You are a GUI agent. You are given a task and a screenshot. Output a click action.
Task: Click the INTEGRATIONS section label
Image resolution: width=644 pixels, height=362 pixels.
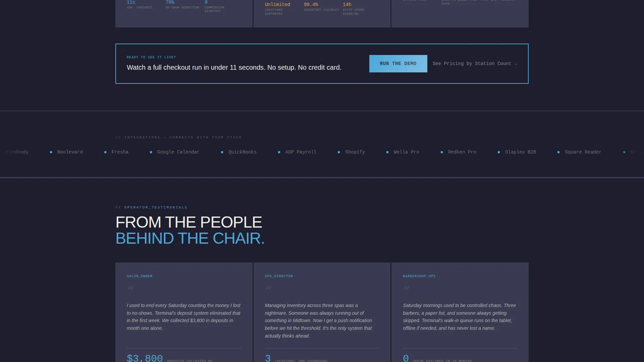(x=178, y=137)
